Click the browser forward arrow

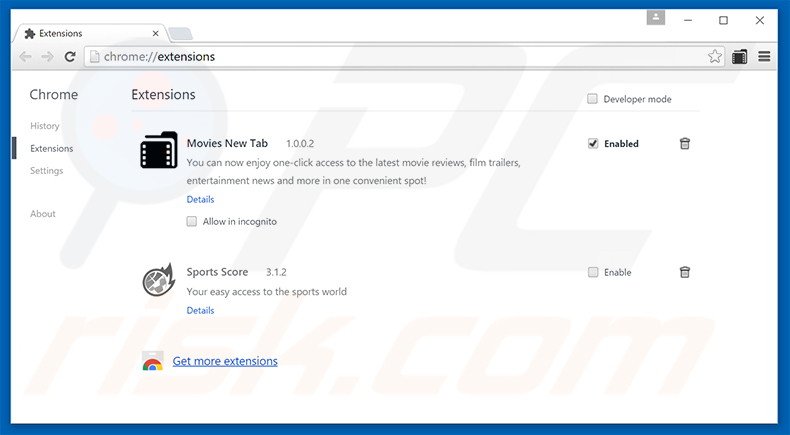click(x=47, y=57)
